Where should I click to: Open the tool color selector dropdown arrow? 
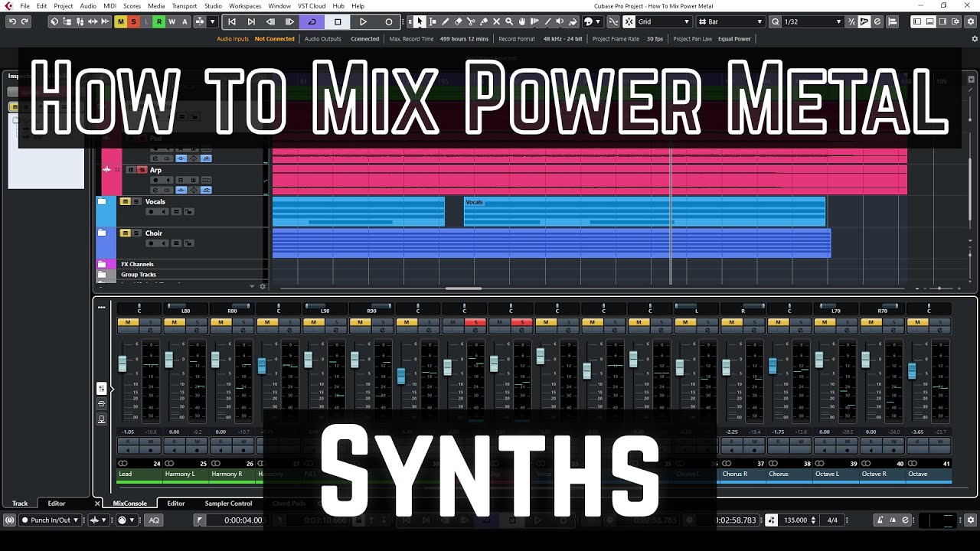coord(598,21)
